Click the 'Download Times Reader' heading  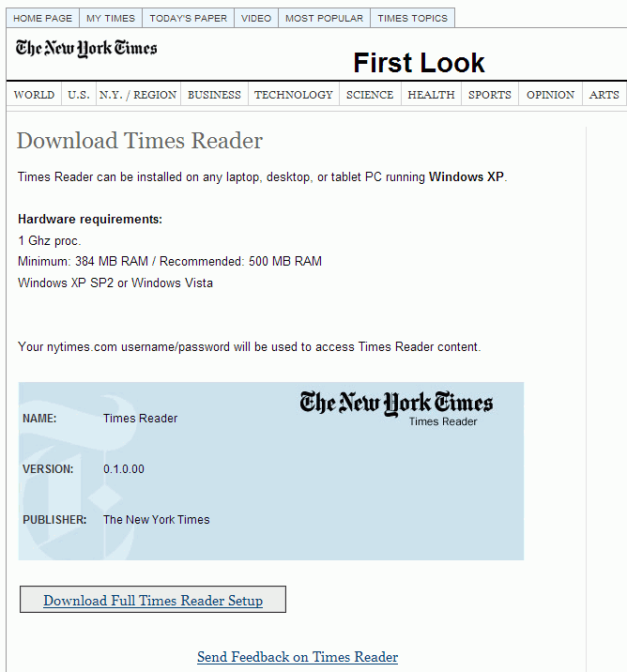[x=140, y=141]
